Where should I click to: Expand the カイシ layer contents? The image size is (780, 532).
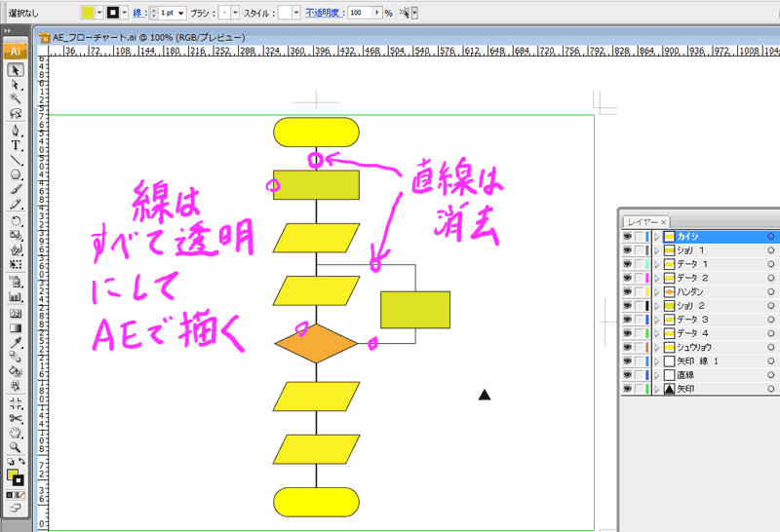pyautogui.click(x=657, y=237)
